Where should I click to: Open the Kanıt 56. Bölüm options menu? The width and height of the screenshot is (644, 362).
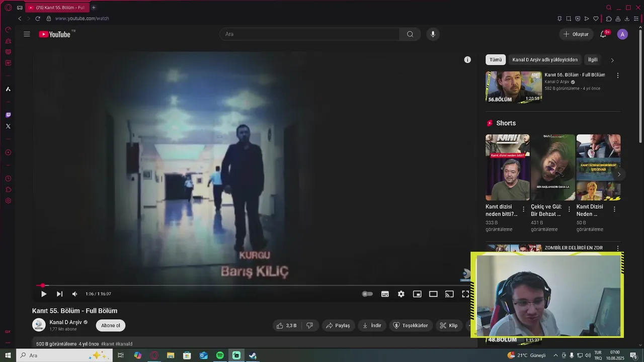[x=618, y=75]
